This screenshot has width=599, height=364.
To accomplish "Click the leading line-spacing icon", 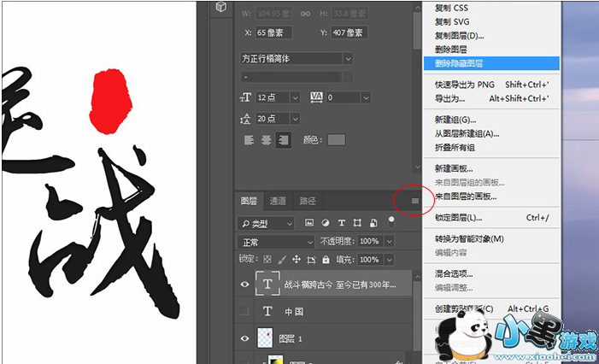I will tap(245, 119).
